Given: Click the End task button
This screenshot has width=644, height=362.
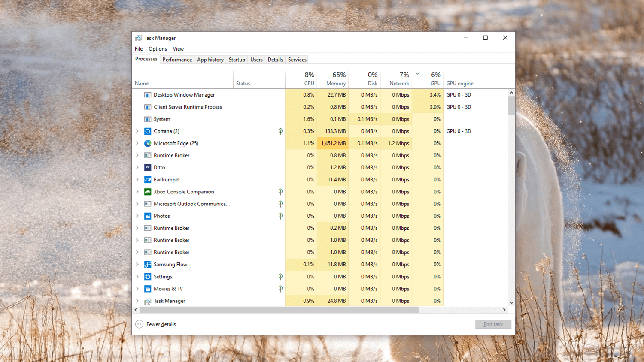Looking at the screenshot, I should pos(493,324).
